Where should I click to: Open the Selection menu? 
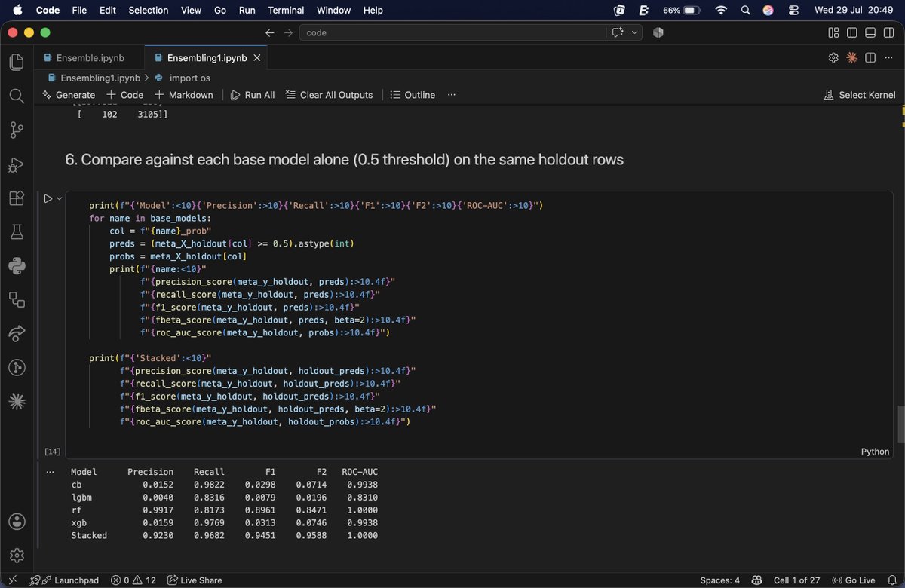148,10
